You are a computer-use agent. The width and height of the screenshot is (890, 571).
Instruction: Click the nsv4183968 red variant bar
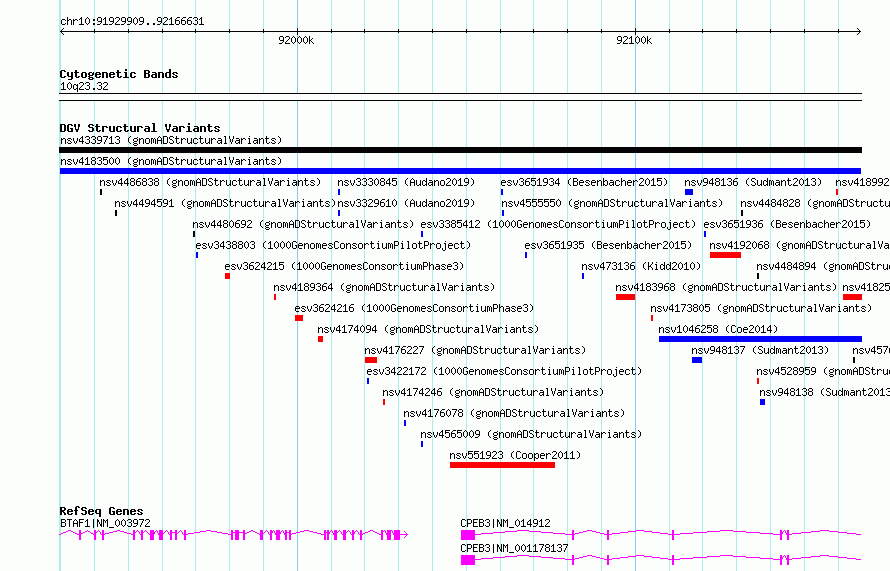[x=625, y=297]
